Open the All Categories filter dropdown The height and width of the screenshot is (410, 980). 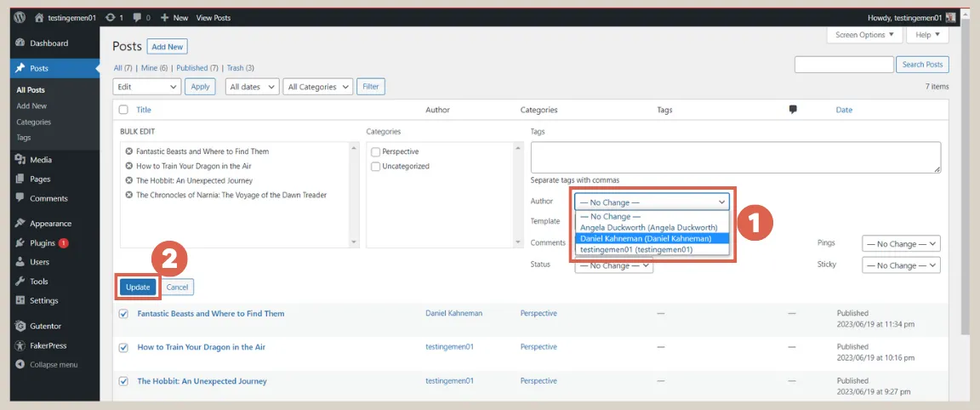tap(318, 87)
